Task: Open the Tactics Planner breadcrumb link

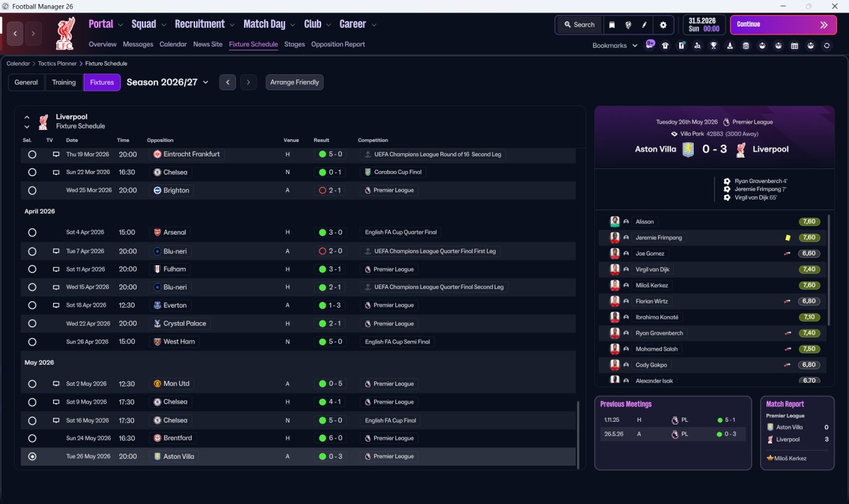Action: 57,64
